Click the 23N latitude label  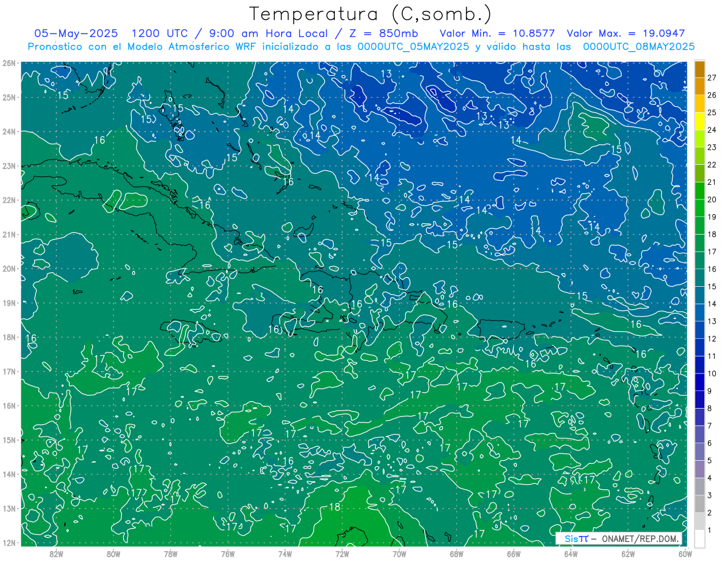9,166
